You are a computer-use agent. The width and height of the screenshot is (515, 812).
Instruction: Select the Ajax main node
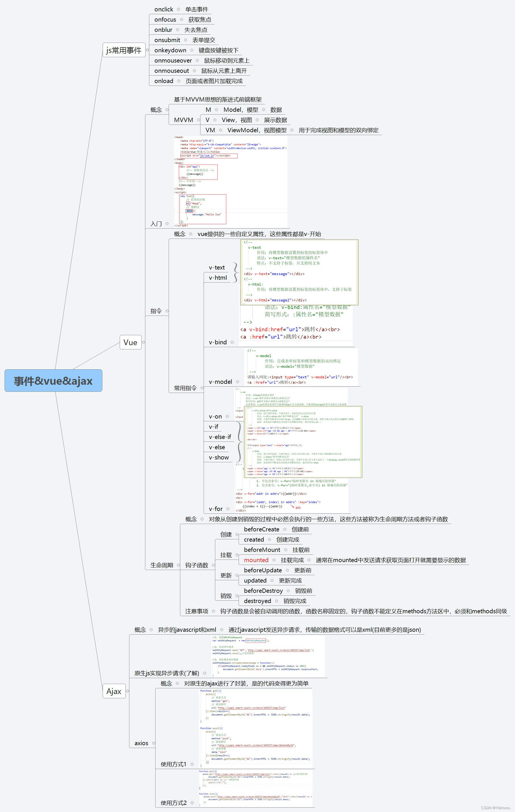coord(114,691)
